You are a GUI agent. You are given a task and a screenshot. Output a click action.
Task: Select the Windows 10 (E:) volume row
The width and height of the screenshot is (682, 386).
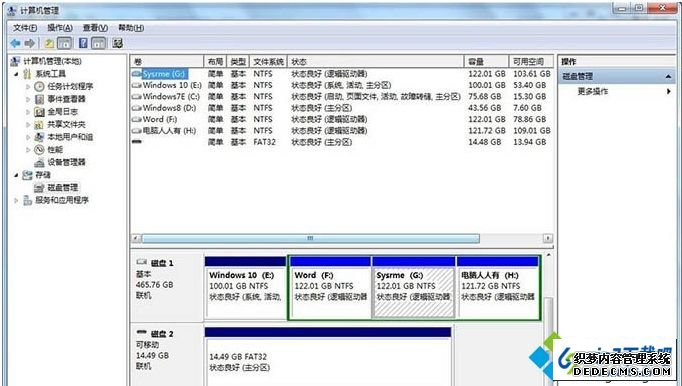point(342,85)
